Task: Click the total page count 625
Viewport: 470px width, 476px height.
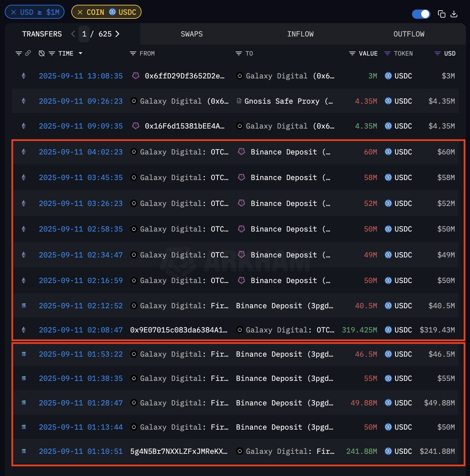Action: [105, 34]
